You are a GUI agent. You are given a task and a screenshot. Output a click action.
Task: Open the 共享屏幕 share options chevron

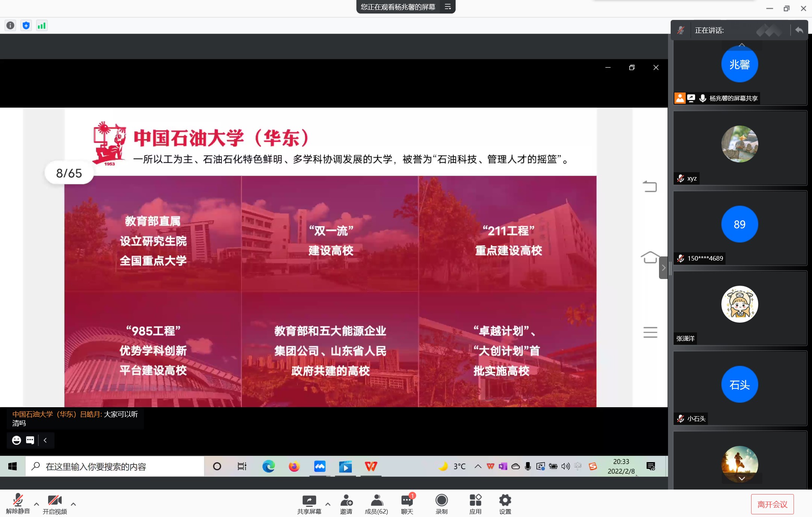tap(328, 505)
